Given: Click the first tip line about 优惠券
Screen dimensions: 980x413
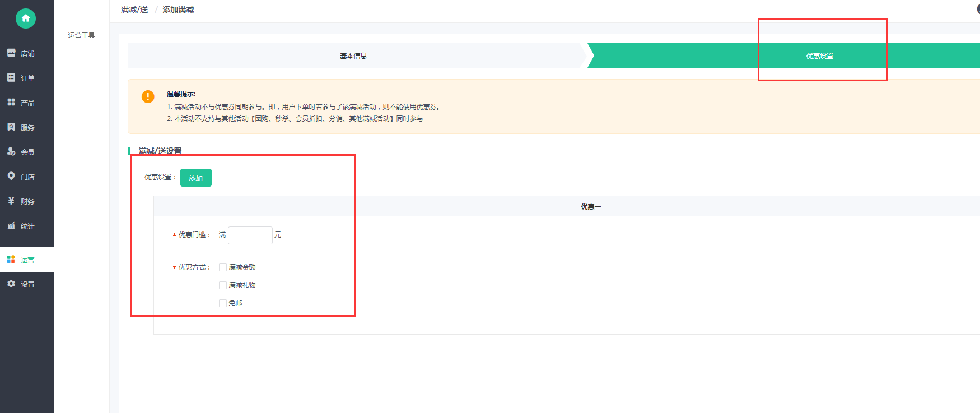Looking at the screenshot, I should click(305, 106).
